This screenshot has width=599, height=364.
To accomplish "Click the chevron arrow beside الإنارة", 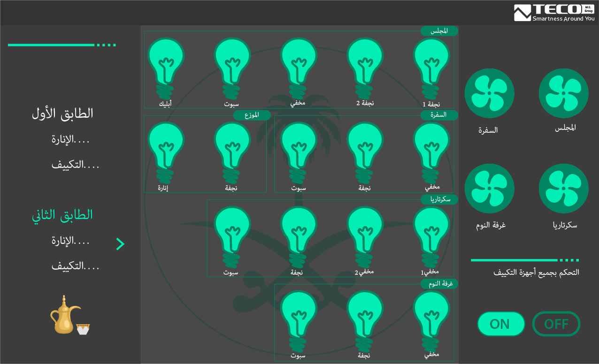I will coord(120,244).
